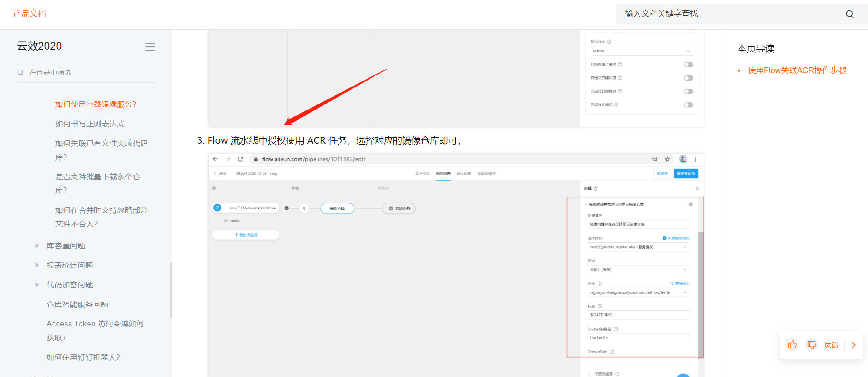Screen dimensions: 868x377
Task: Click the 仅保存 button in screenshot
Action: [662, 174]
